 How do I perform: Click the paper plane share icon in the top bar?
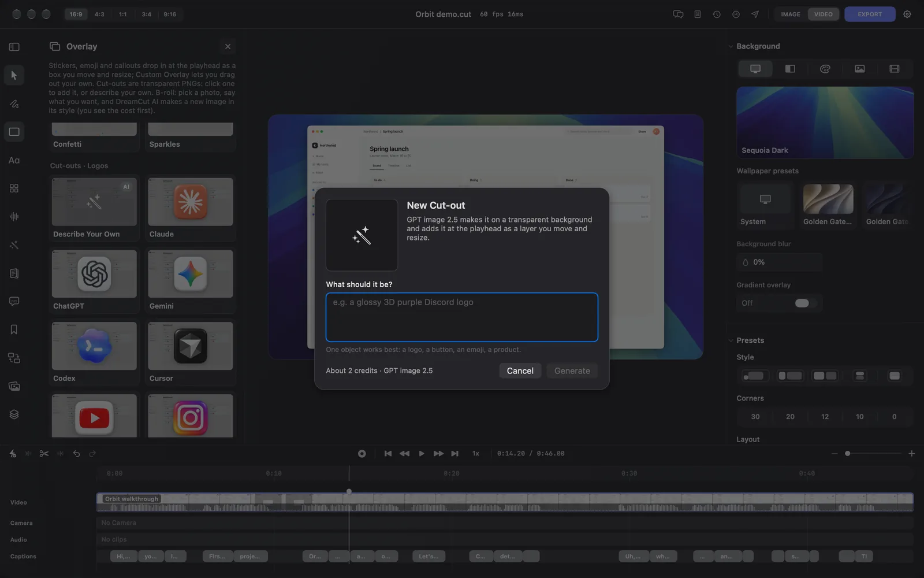755,14
